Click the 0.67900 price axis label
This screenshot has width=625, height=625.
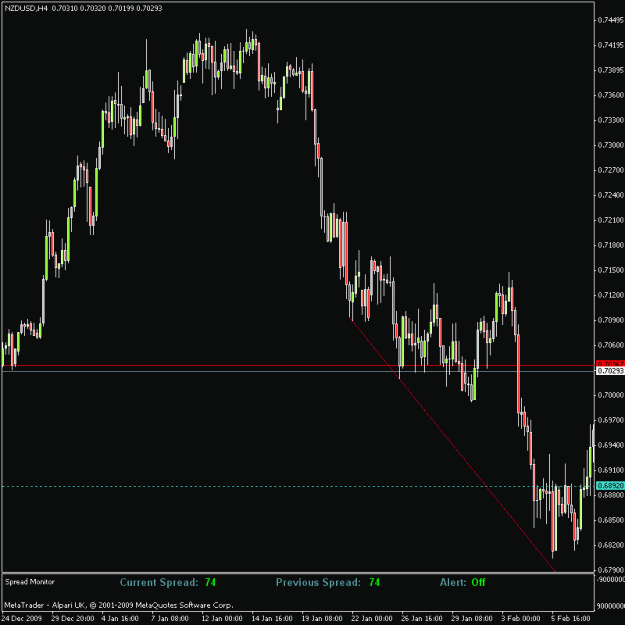coord(610,570)
